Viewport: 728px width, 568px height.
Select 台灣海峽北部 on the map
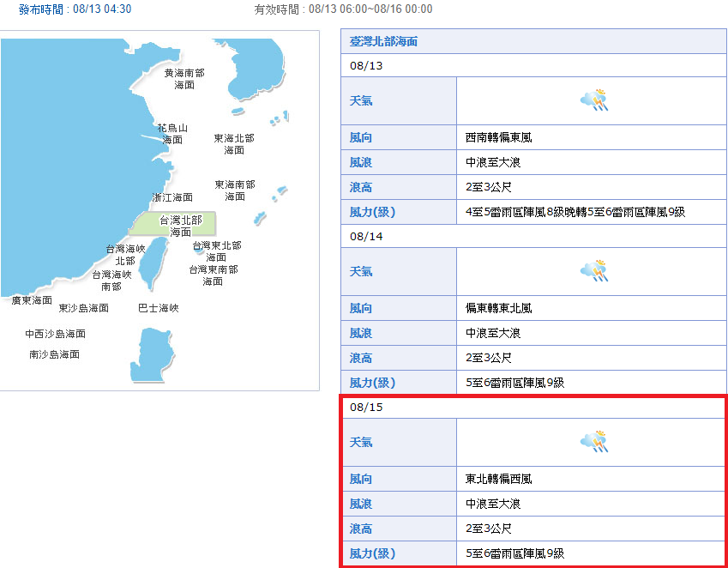point(125,255)
